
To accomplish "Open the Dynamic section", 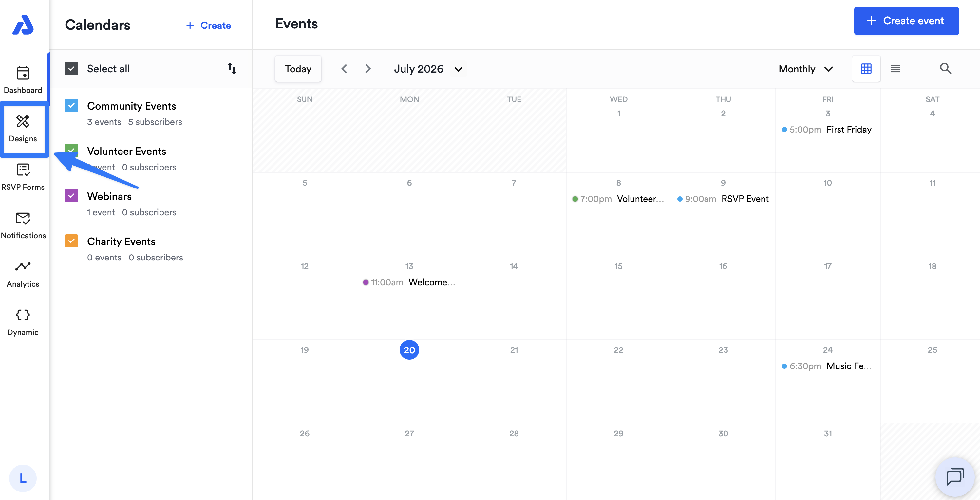I will pos(23,322).
